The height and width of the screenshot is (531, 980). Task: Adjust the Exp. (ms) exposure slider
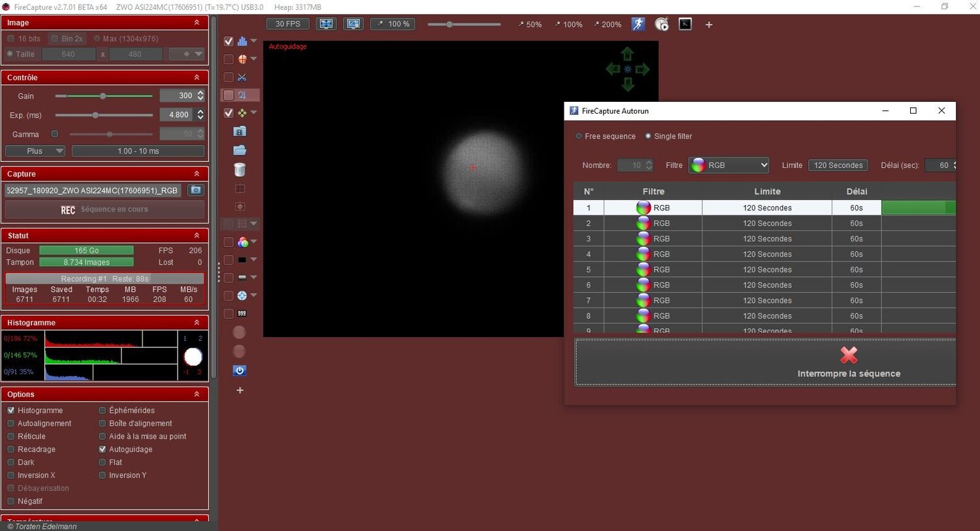[103, 115]
